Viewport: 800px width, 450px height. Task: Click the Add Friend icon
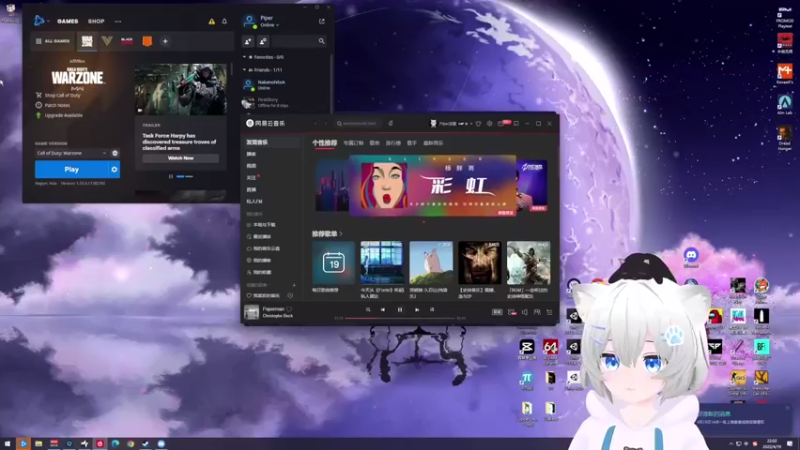[248, 41]
